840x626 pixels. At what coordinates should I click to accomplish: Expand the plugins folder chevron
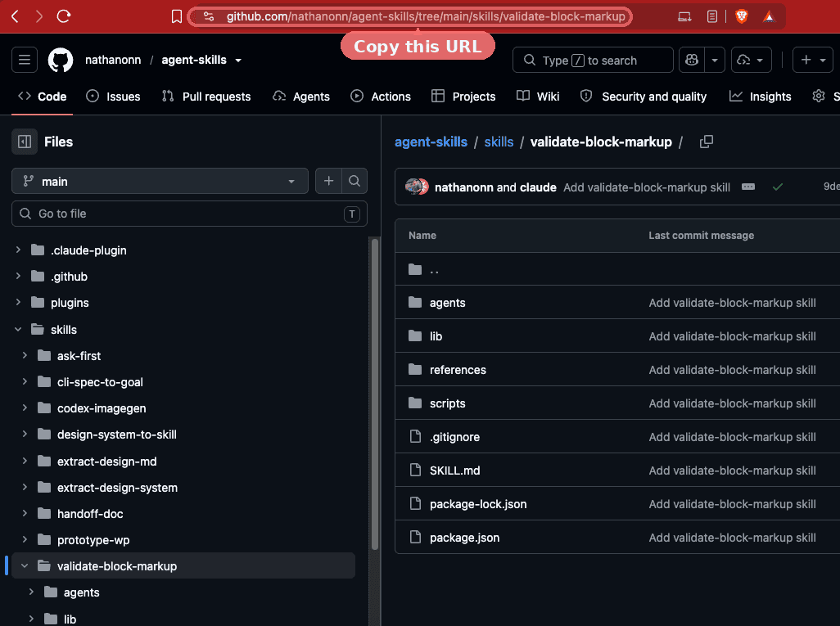(x=18, y=302)
